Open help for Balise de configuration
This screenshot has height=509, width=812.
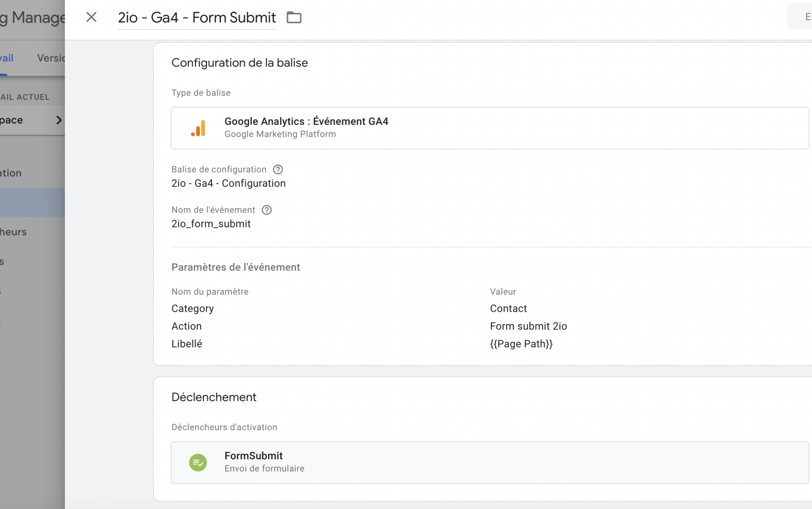pos(278,170)
